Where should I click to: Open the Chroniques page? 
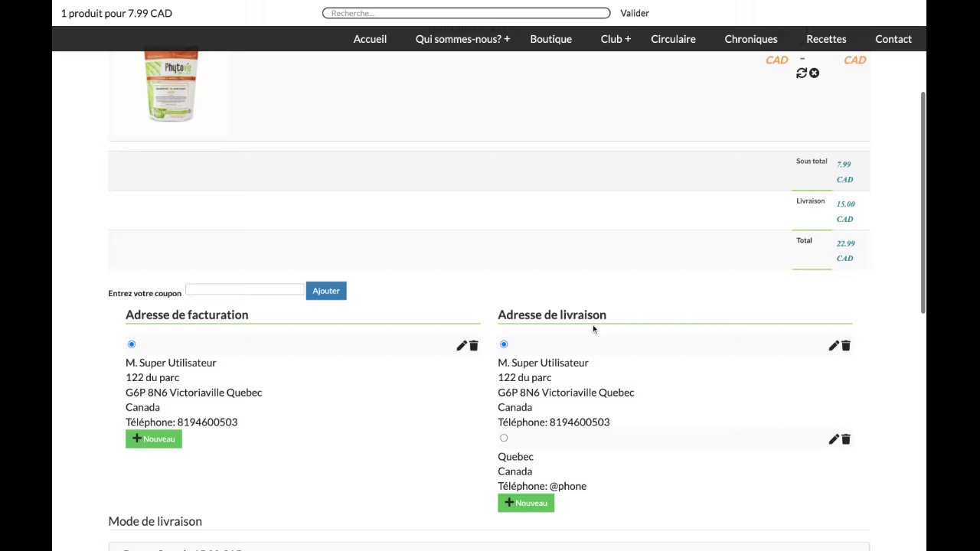pyautogui.click(x=750, y=39)
